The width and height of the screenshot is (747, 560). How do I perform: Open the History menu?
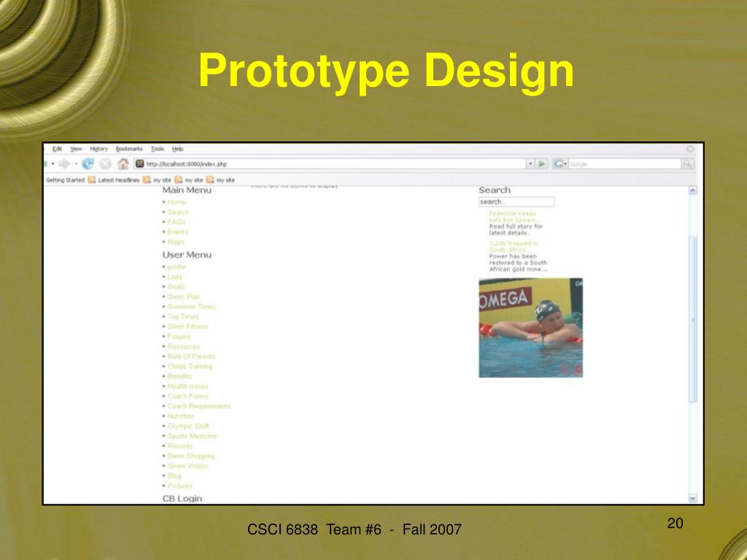(x=98, y=149)
